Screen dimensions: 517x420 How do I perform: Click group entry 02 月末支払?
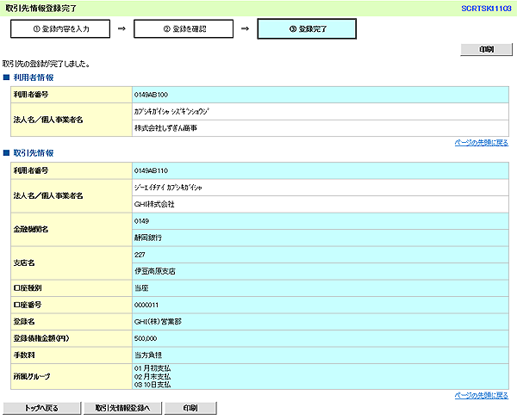pyautogui.click(x=153, y=376)
